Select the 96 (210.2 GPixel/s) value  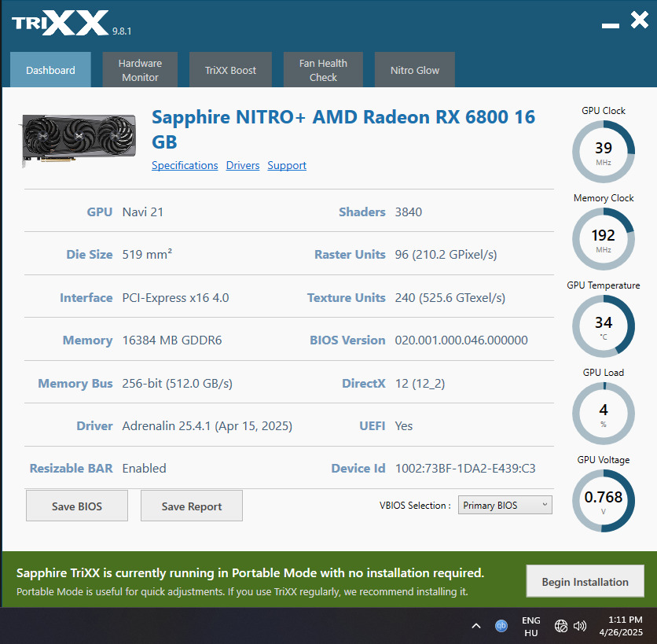[446, 255]
